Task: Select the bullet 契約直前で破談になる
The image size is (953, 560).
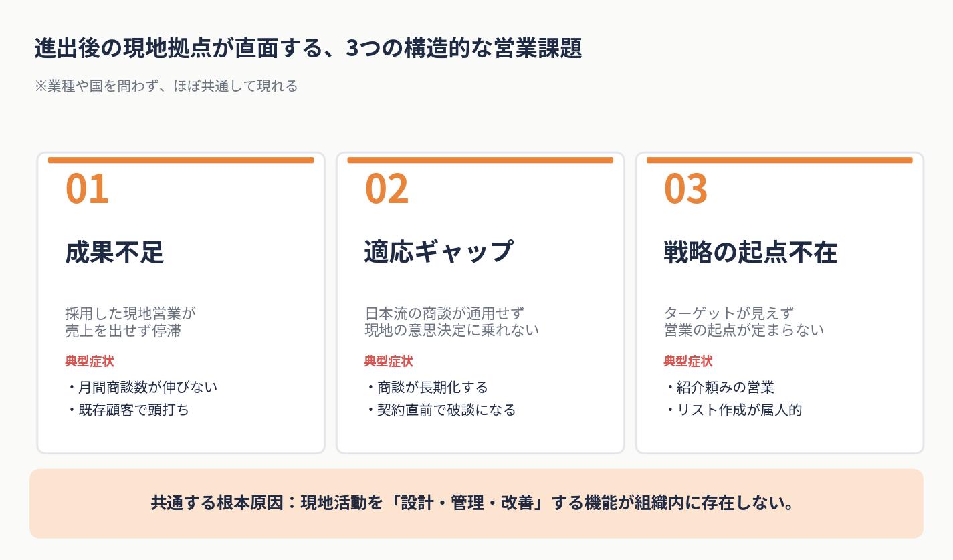Action: click(441, 410)
